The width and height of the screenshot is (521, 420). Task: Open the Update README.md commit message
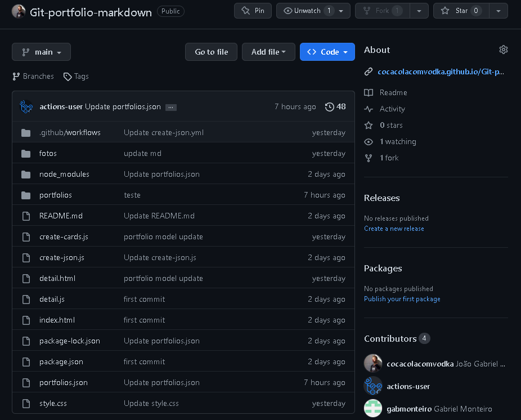point(159,216)
